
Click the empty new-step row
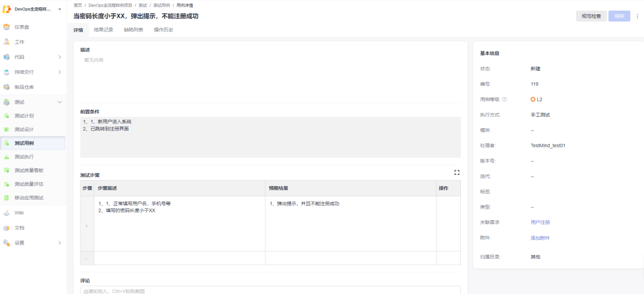270,258
